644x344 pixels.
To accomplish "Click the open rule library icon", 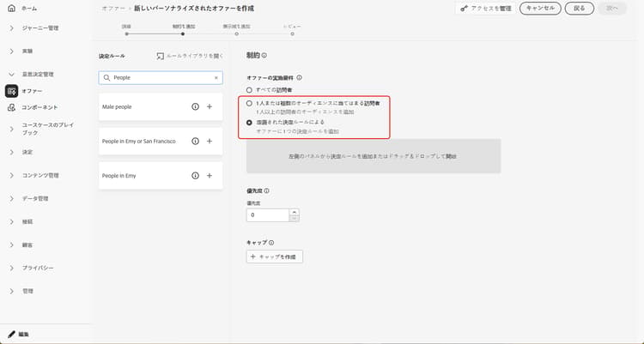I will coord(161,56).
